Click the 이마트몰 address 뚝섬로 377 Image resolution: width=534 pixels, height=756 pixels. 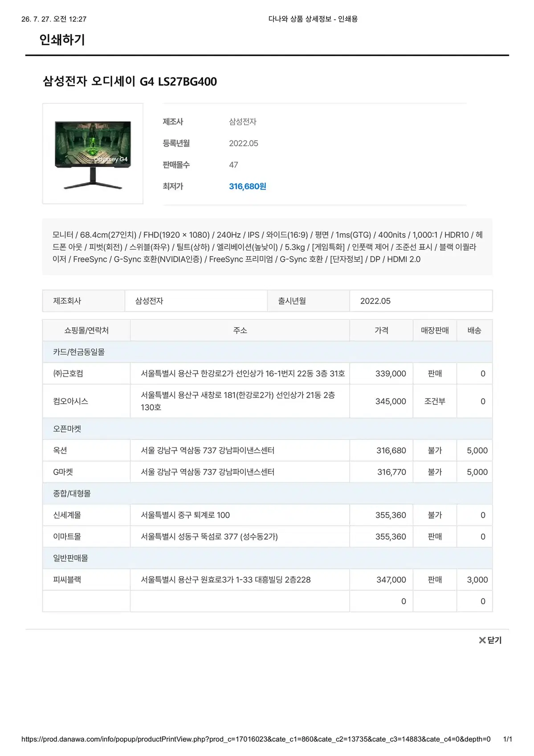[x=209, y=537]
